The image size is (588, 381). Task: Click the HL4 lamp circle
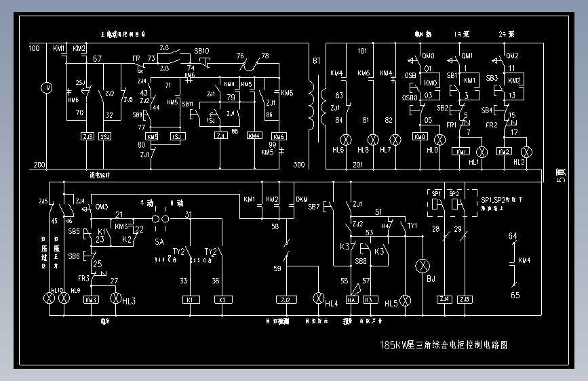319,298
